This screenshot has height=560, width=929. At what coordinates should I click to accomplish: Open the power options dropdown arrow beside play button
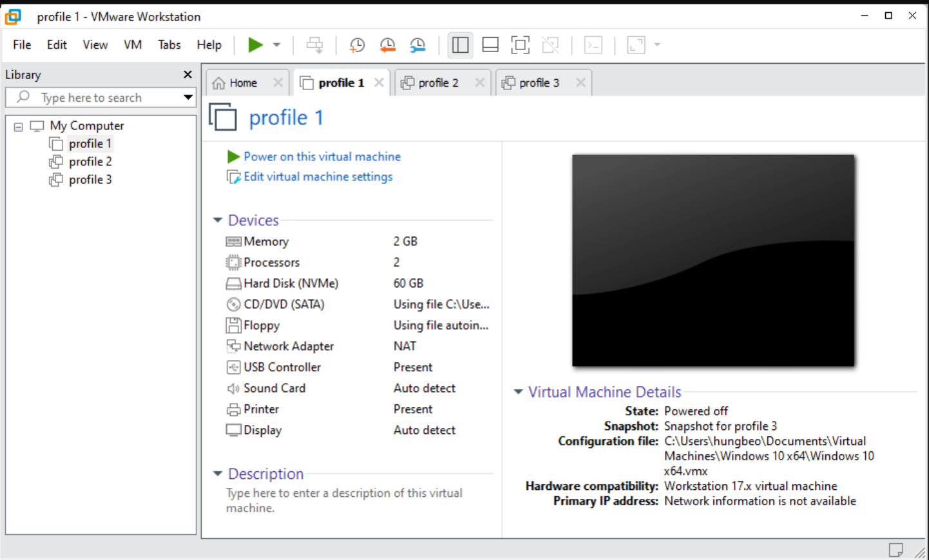click(276, 45)
